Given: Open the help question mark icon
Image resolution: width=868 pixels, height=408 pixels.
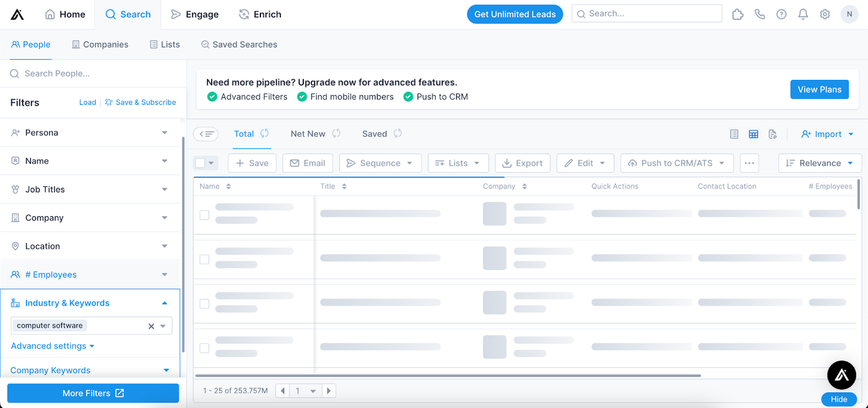Looking at the screenshot, I should (781, 14).
